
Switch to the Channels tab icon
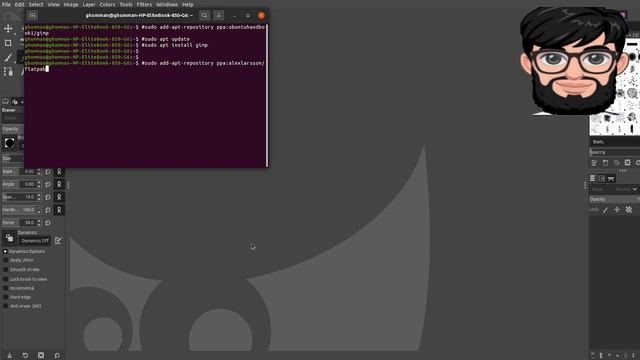(602, 178)
